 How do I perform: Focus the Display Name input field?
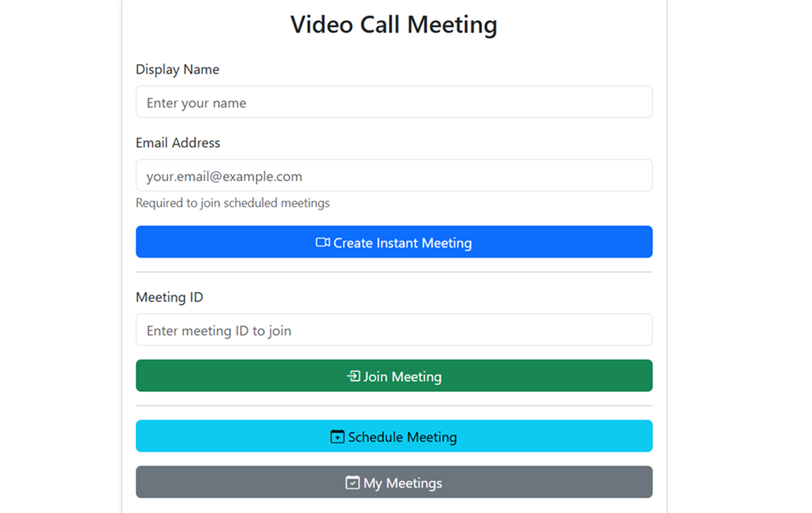click(394, 102)
